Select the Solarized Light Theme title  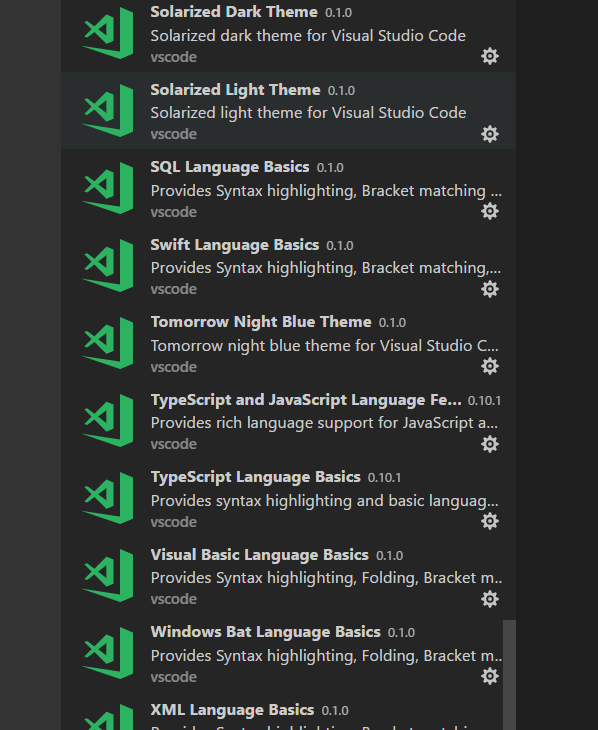coord(235,90)
